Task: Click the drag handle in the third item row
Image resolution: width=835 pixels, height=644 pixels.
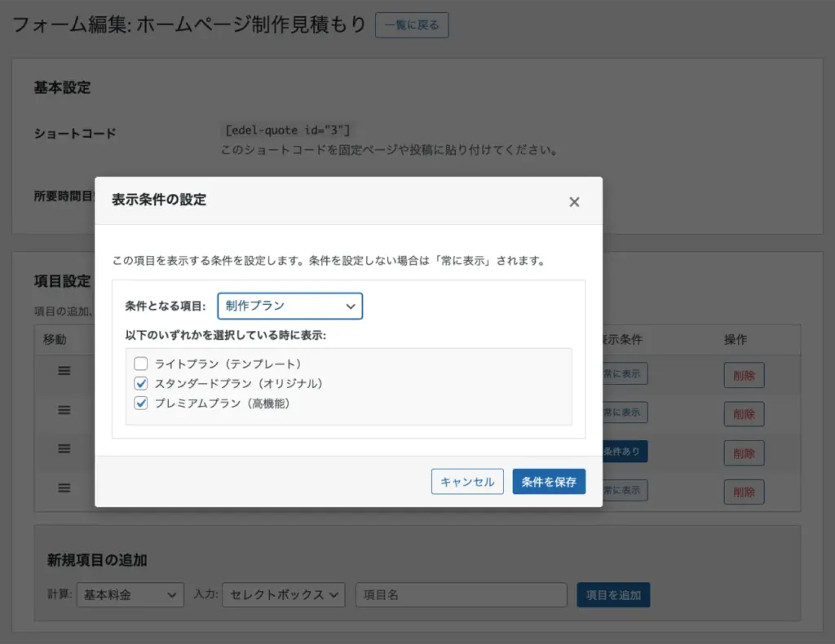Action: pyautogui.click(x=64, y=449)
